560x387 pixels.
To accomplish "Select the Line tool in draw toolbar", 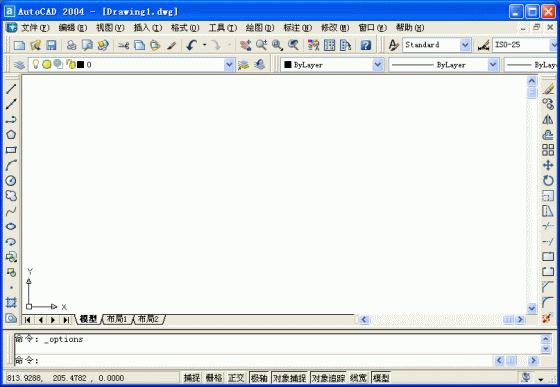I will (11, 89).
